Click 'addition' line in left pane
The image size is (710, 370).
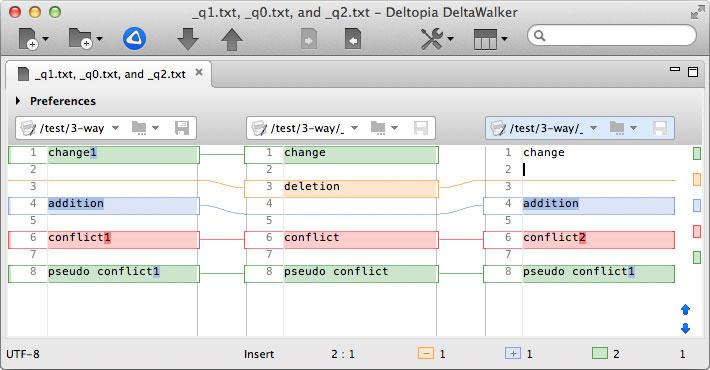(x=104, y=206)
